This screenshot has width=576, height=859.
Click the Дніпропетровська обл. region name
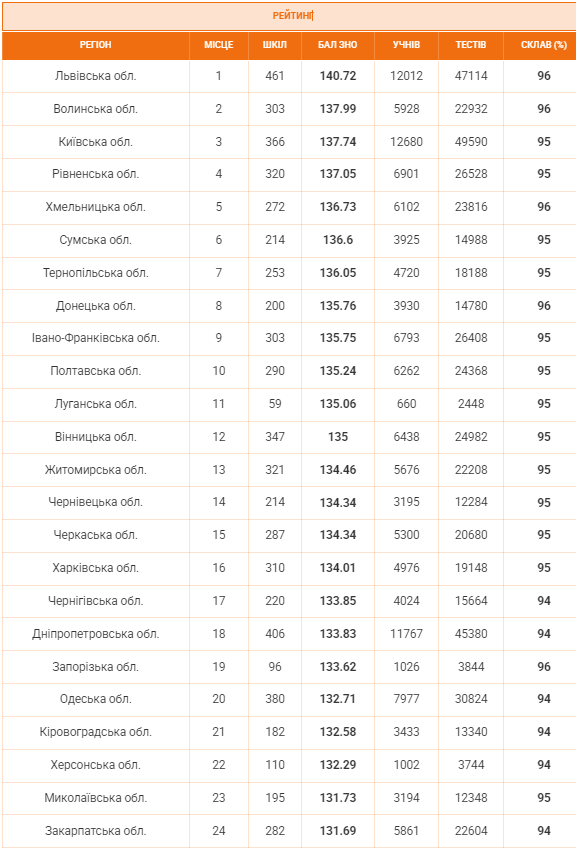(95, 634)
